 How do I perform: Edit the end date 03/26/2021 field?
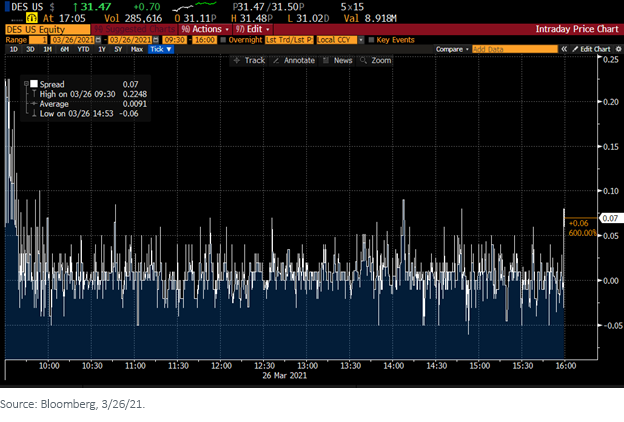130,40
